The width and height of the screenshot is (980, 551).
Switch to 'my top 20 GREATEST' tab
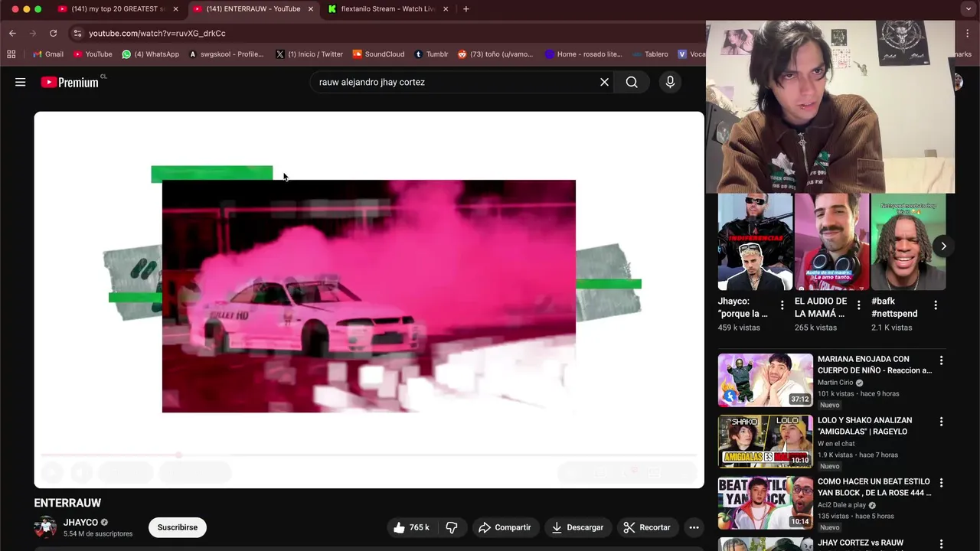pos(119,9)
